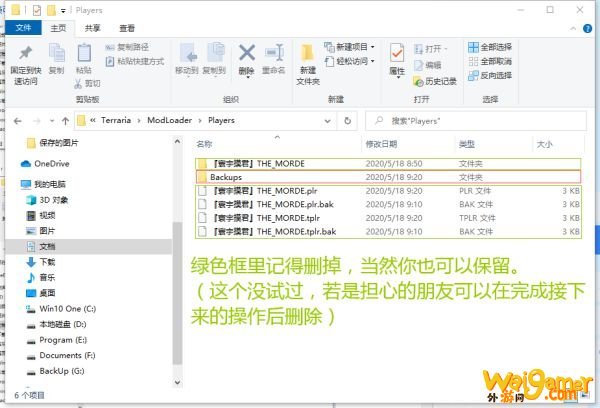The image size is (600, 408).
Task: Click the refresh button by address bar
Action: [x=347, y=121]
